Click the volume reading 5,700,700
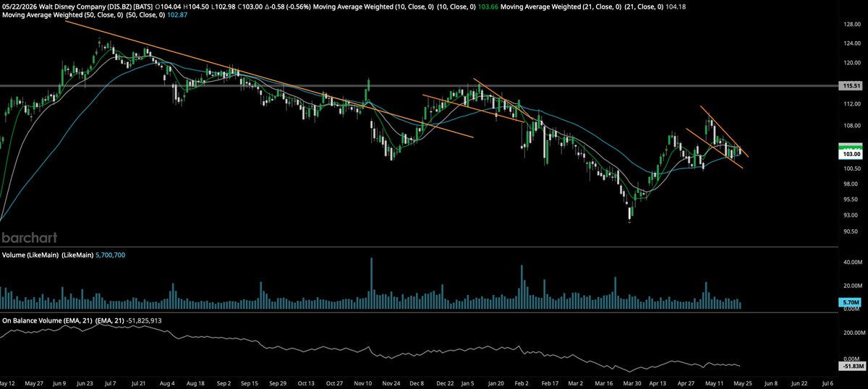This screenshot has width=868, height=389. 111,255
